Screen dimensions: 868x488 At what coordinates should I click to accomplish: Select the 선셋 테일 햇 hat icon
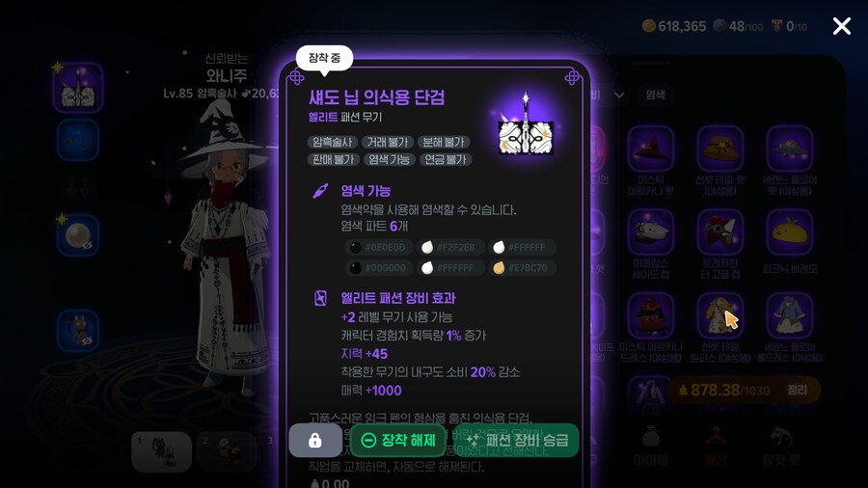pos(719,149)
